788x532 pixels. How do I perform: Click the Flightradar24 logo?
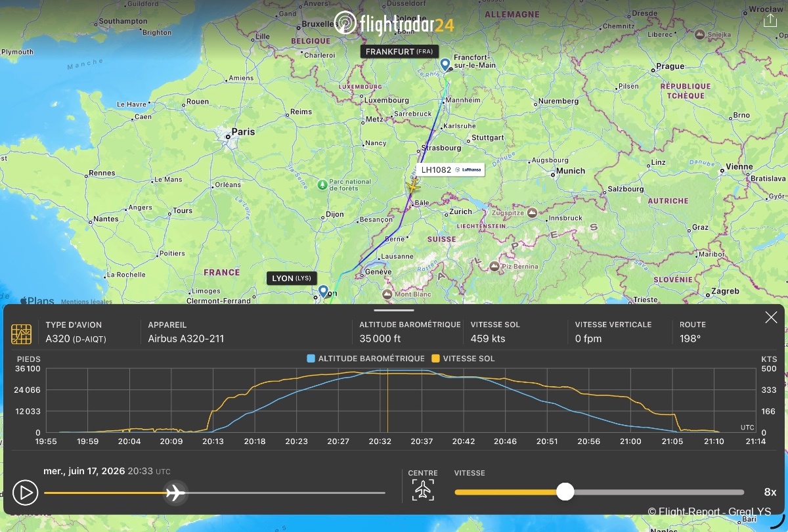click(394, 23)
